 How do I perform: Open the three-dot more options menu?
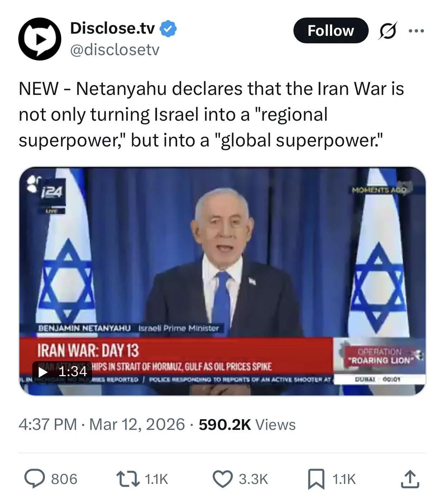[x=416, y=31]
